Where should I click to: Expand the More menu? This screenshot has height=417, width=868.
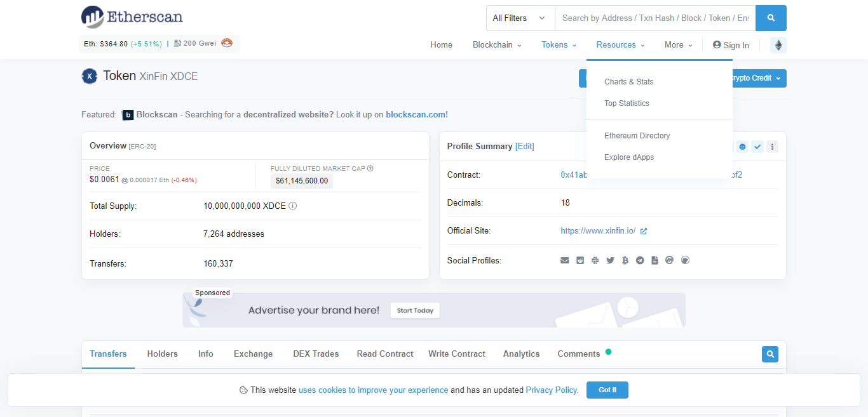point(679,45)
